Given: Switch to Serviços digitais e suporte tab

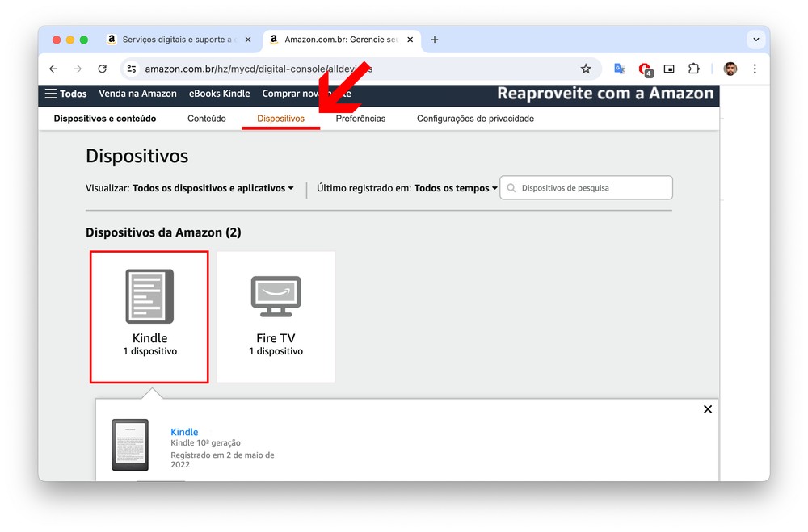Looking at the screenshot, I should 178,40.
